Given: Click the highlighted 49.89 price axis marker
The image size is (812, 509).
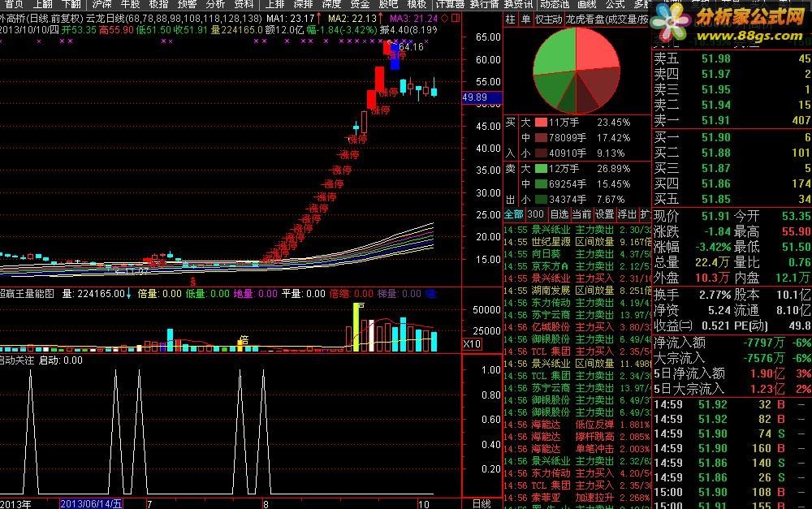Looking at the screenshot, I should 482,97.
